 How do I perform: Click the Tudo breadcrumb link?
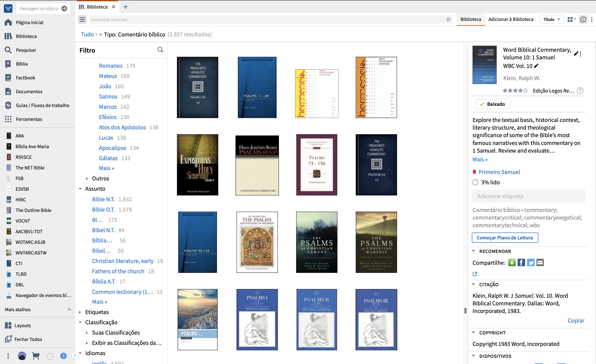tap(87, 34)
